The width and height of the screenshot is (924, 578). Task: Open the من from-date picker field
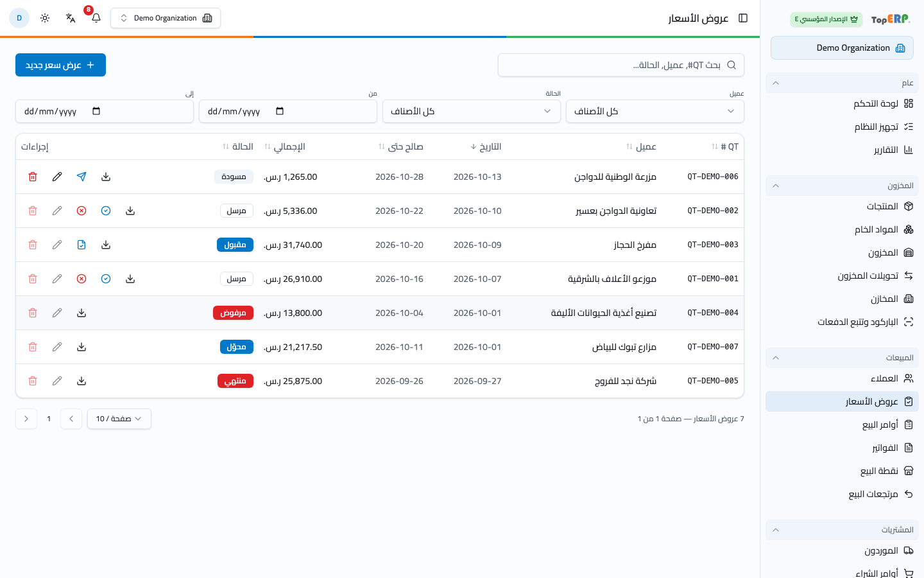point(288,111)
